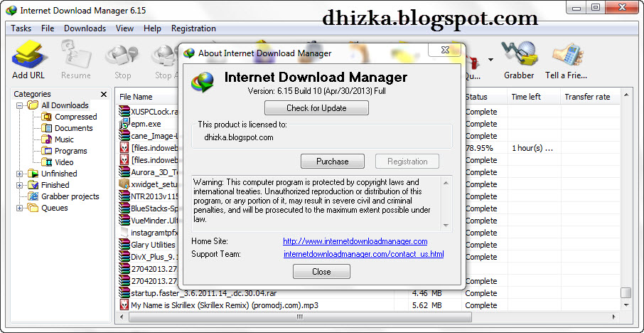Click the warning text box scroll up arrow
Viewport: 644px width, 333px height.
tap(446, 182)
